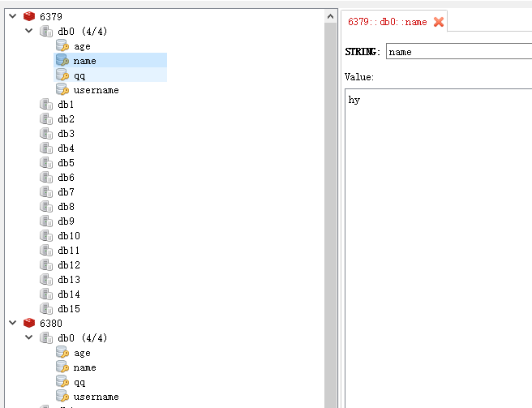Select the name key label under 6380
The height and width of the screenshot is (408, 532).
pyautogui.click(x=85, y=367)
